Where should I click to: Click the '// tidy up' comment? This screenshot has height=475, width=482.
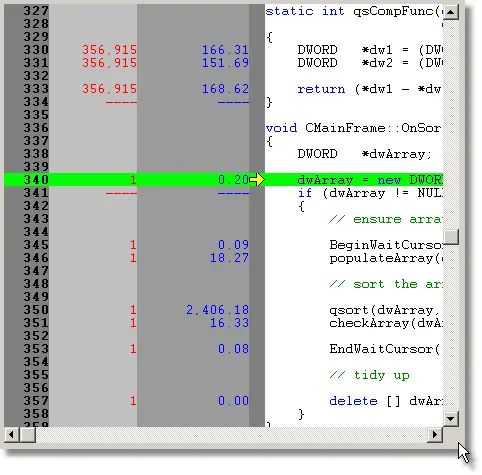click(370, 375)
